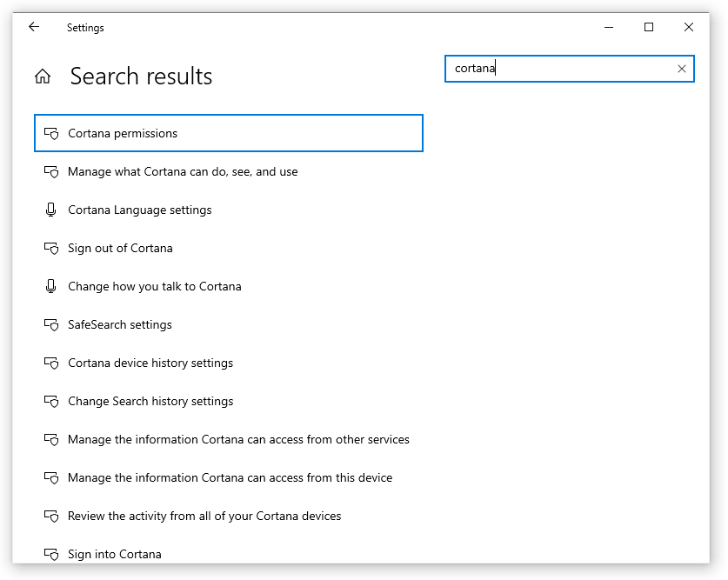Click the microphone icon for Cortana Language settings
Viewport: 728px width, 580px height.
point(51,210)
